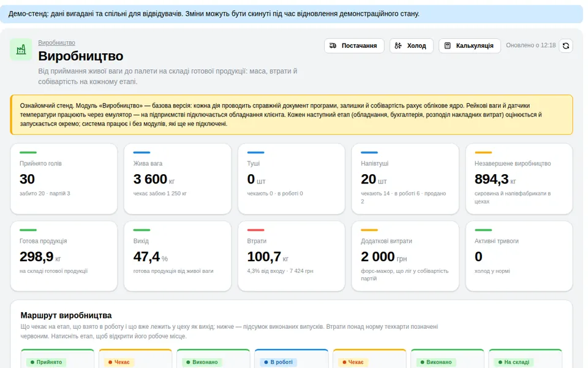
Task: Open the Втрати card with 100,7 кг
Action: click(x=292, y=256)
